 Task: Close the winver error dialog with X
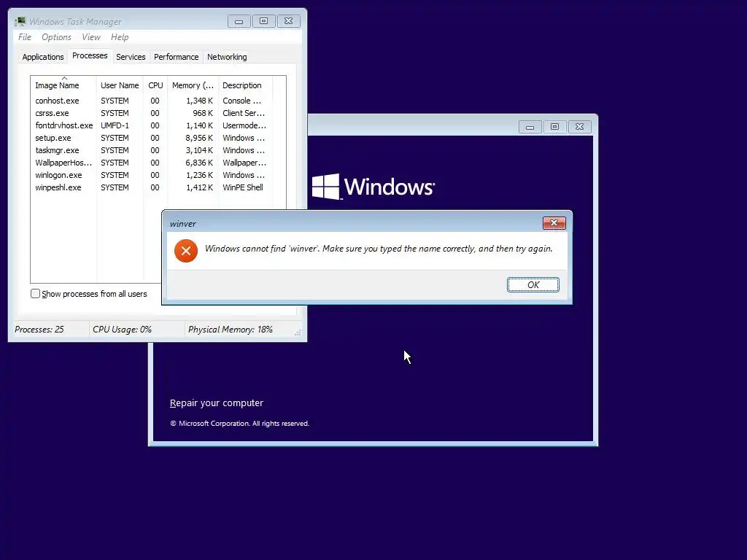click(554, 223)
